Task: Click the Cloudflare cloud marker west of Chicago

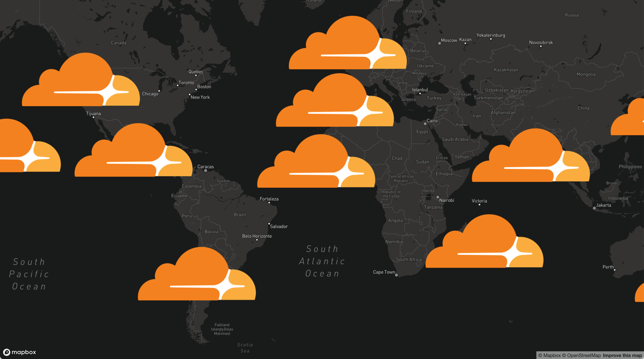Action: [x=81, y=79]
